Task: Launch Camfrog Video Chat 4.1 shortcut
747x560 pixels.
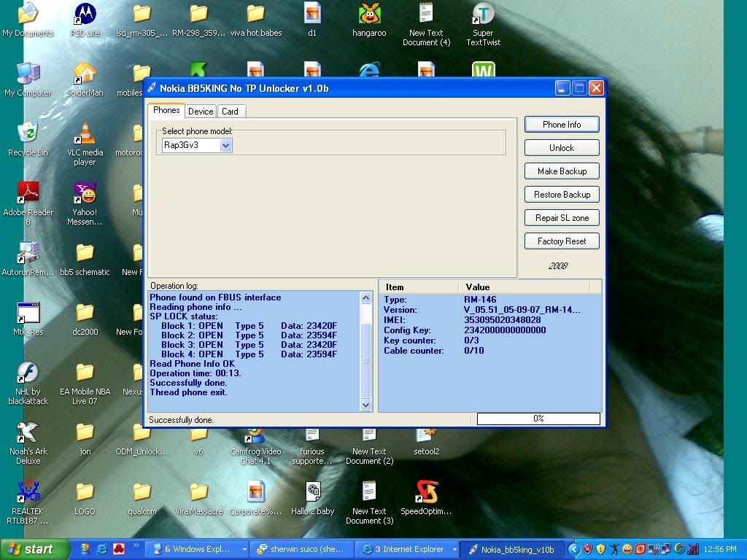Action: [256, 447]
